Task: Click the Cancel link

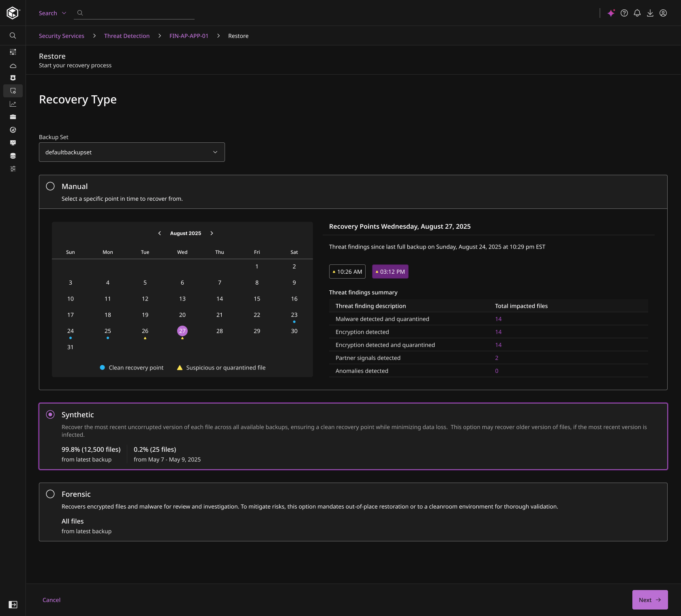Action: [51, 600]
